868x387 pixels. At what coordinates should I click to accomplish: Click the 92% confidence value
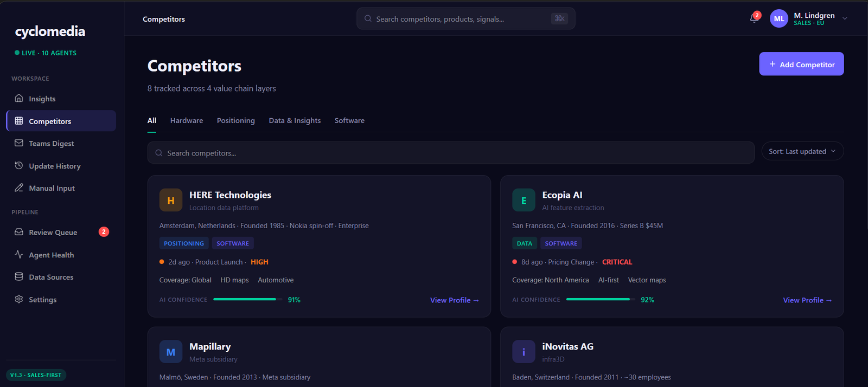[647, 300]
